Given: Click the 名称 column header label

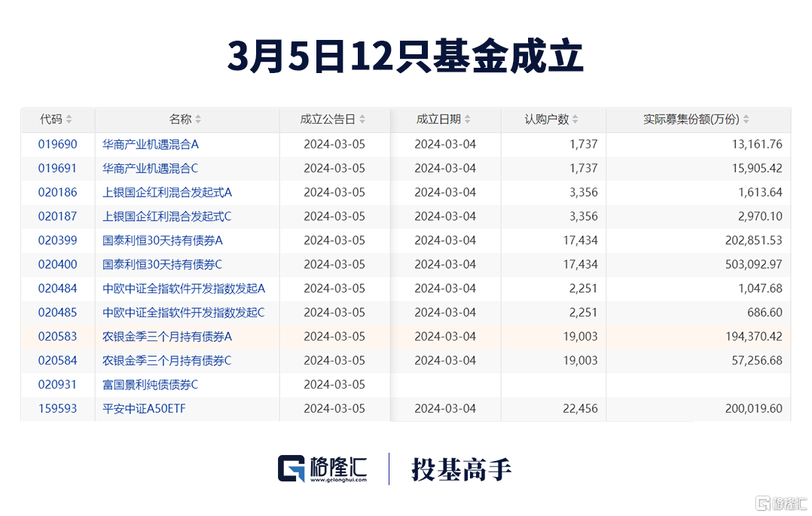Looking at the screenshot, I should click(x=180, y=120).
